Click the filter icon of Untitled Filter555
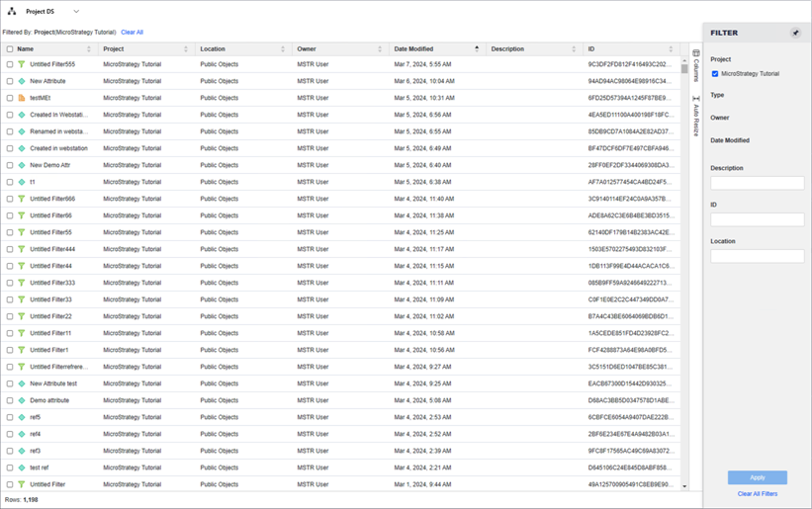812x509 pixels. [x=22, y=64]
